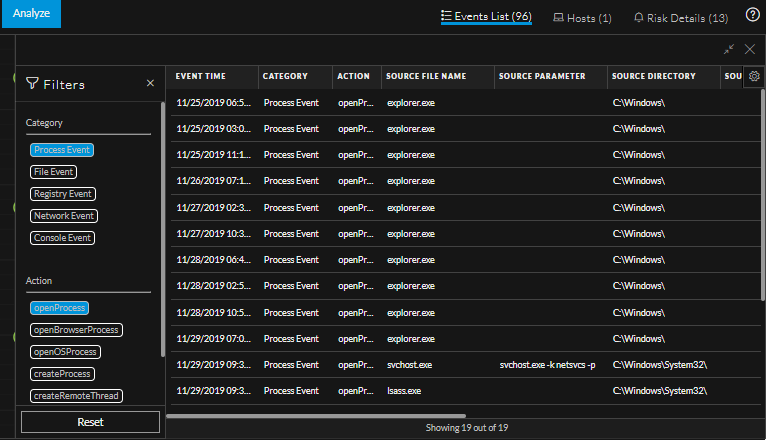This screenshot has width=766, height=440.
Task: Close the events panel with X
Action: (x=750, y=49)
